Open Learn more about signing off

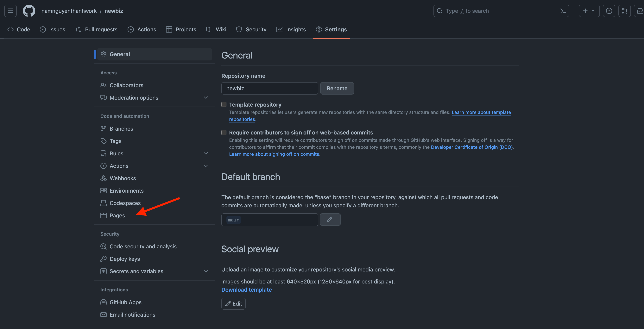pos(274,154)
